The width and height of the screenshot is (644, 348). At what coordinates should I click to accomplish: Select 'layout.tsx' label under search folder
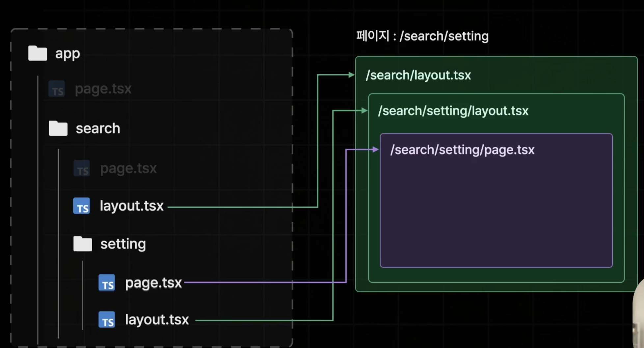pyautogui.click(x=132, y=206)
